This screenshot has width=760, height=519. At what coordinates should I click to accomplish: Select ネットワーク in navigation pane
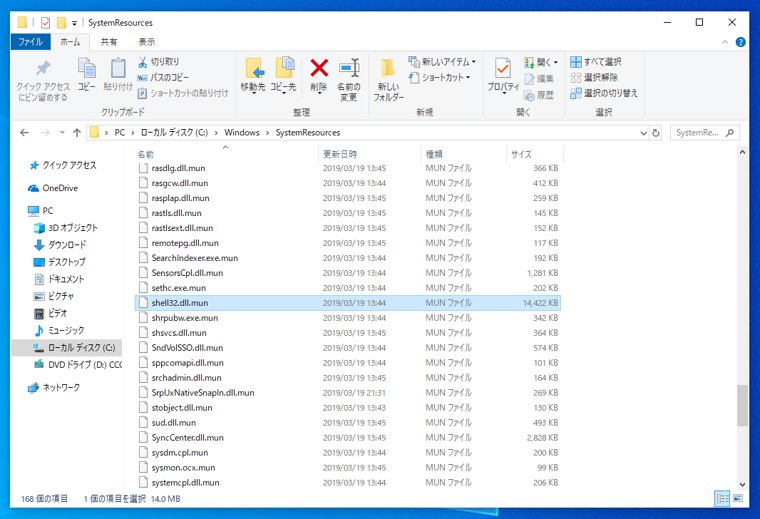tap(54, 387)
